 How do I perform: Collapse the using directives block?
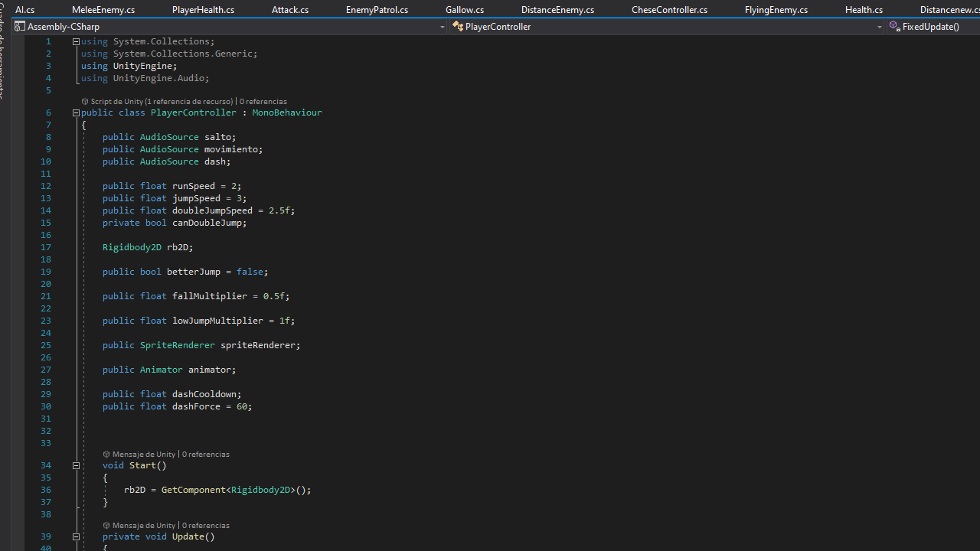[x=76, y=41]
